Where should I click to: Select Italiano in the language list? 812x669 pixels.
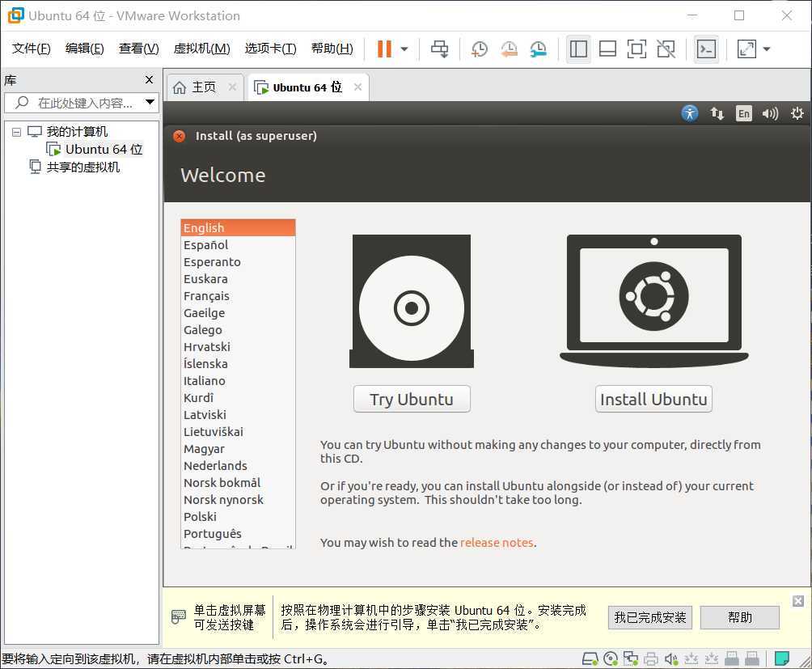pyautogui.click(x=238, y=380)
